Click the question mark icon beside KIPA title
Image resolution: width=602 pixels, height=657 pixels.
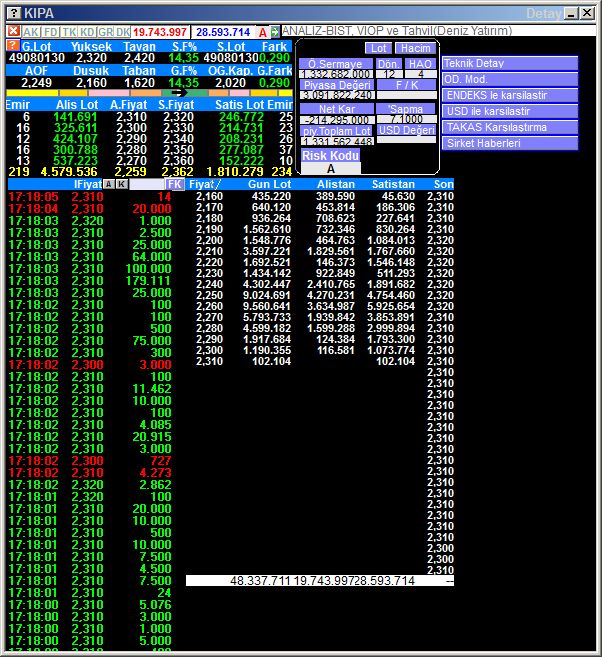click(14, 13)
